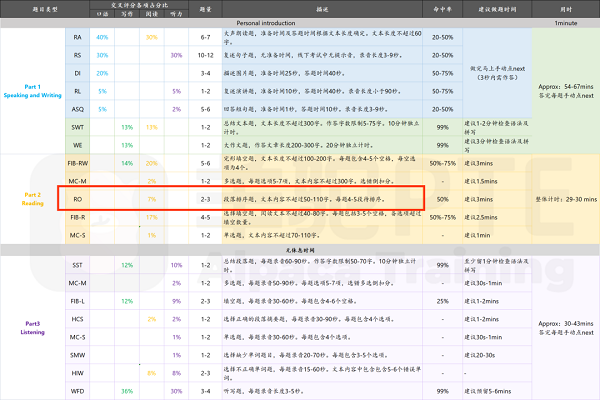Click the '题目类型' column header

tap(45, 9)
